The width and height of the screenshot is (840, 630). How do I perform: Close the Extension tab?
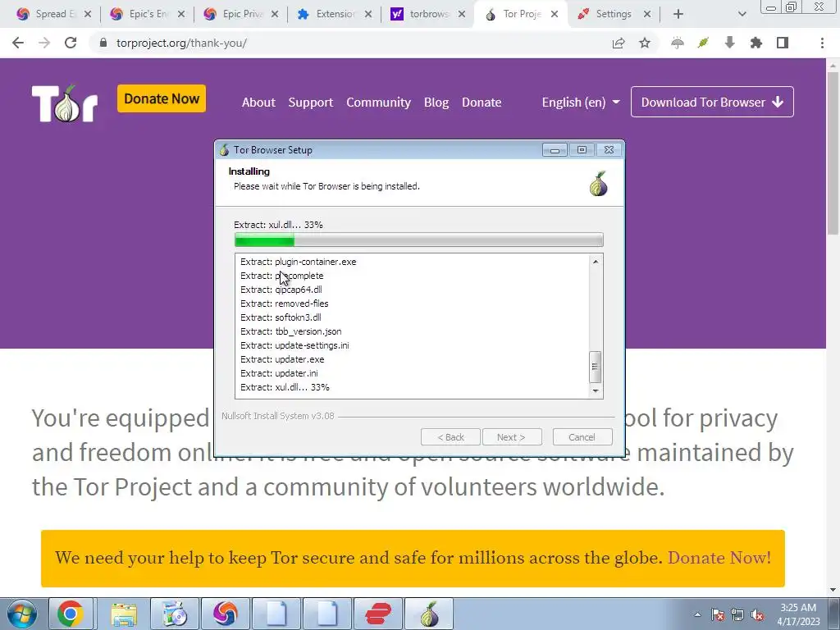(x=368, y=14)
